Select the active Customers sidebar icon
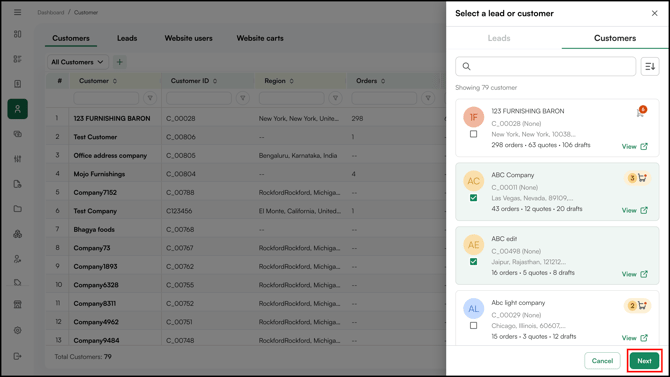This screenshot has width=670, height=377. (x=18, y=109)
